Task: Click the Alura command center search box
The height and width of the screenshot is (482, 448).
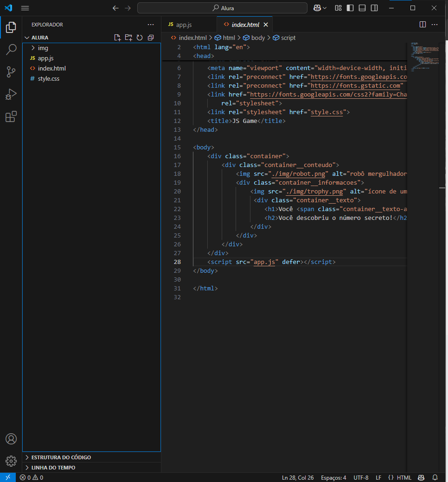Action: click(222, 8)
